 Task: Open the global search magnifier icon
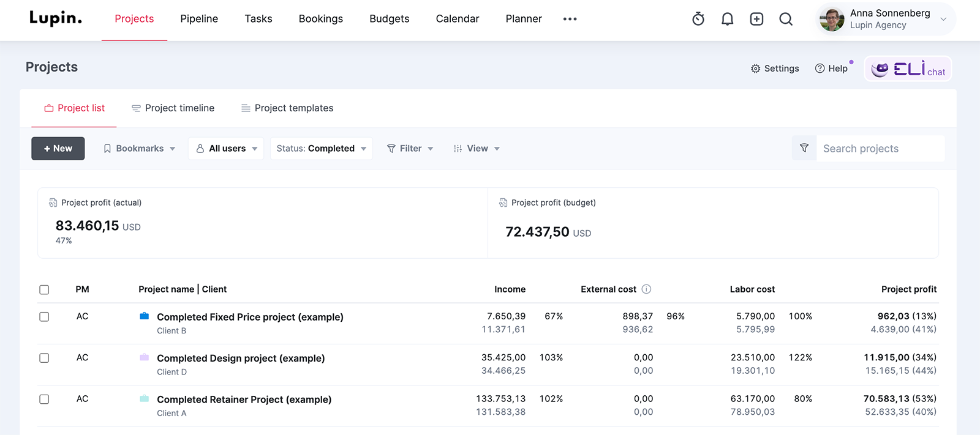[786, 19]
